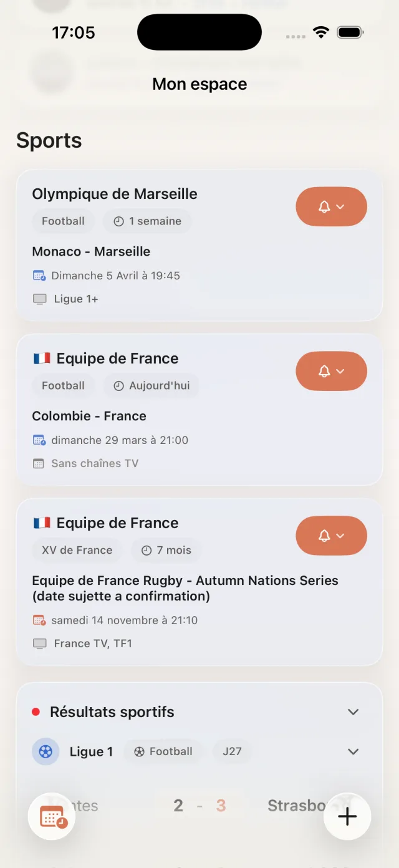Open the Monaco - Marseille match entry
The height and width of the screenshot is (868, 399).
pos(91,251)
